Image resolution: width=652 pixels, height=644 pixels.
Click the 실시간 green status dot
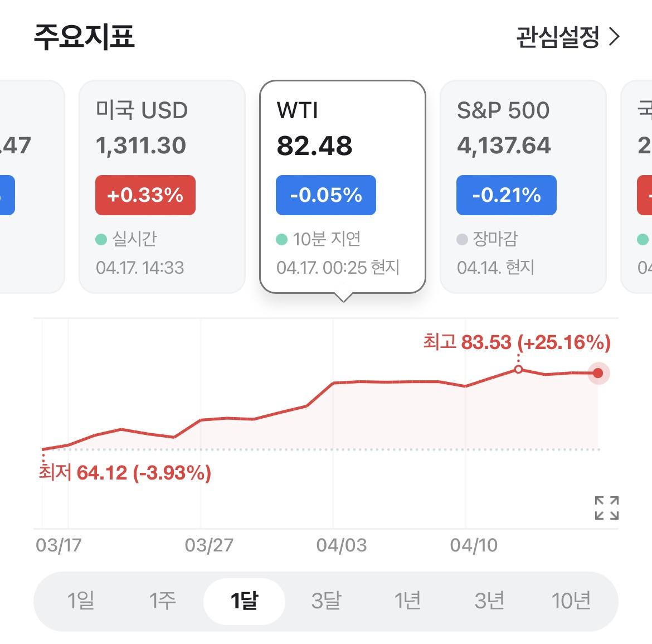click(101, 239)
